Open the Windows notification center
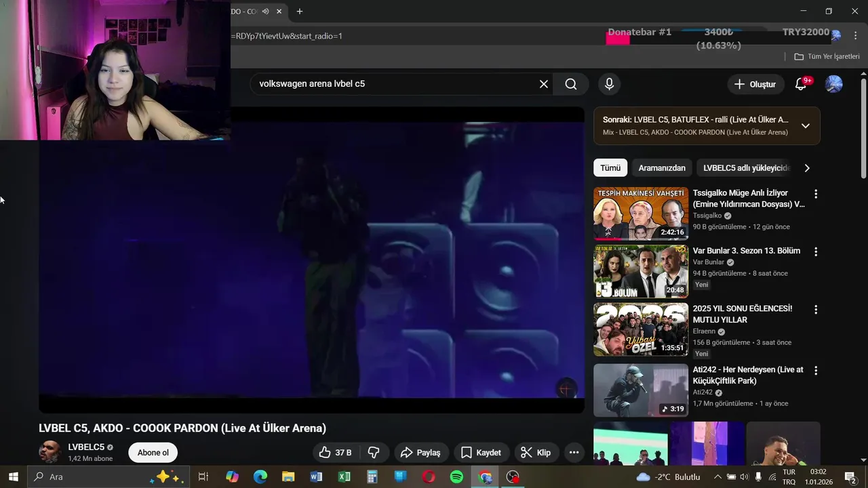This screenshot has height=488, width=868. pos(850,476)
